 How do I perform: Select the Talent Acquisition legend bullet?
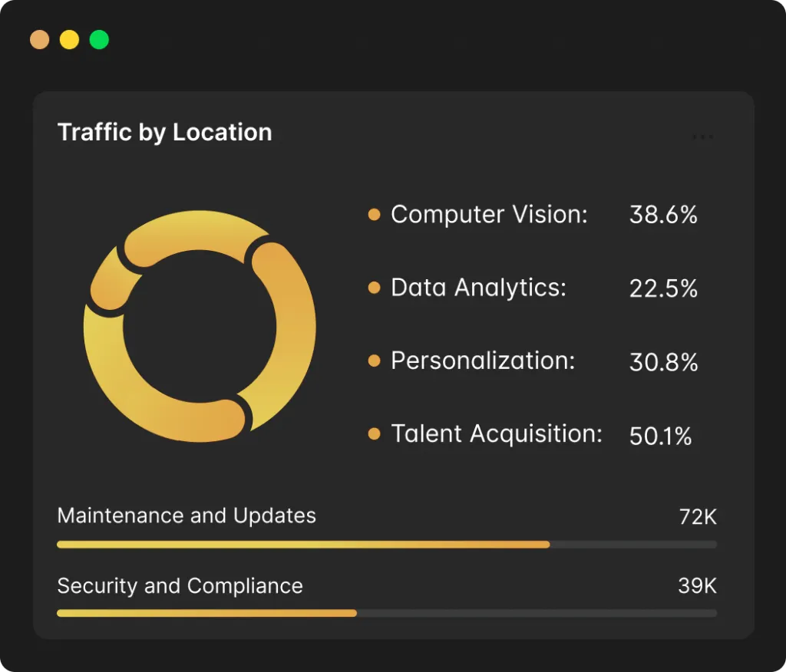[374, 433]
